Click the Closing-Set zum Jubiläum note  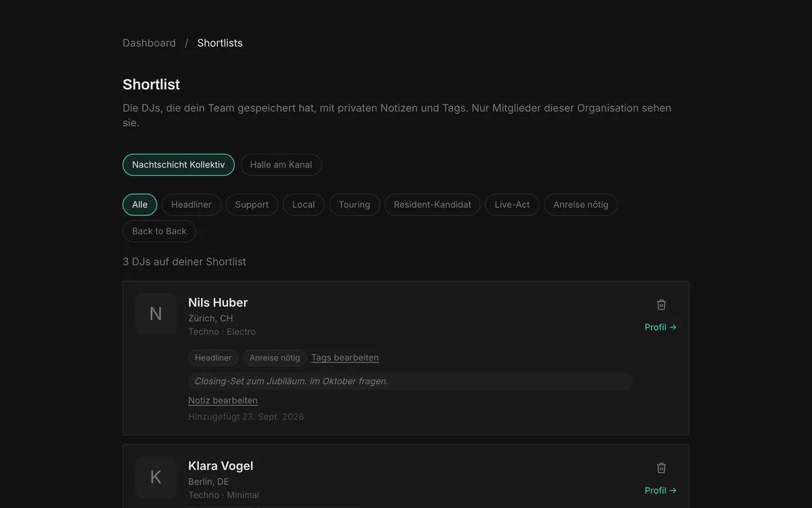[410, 381]
